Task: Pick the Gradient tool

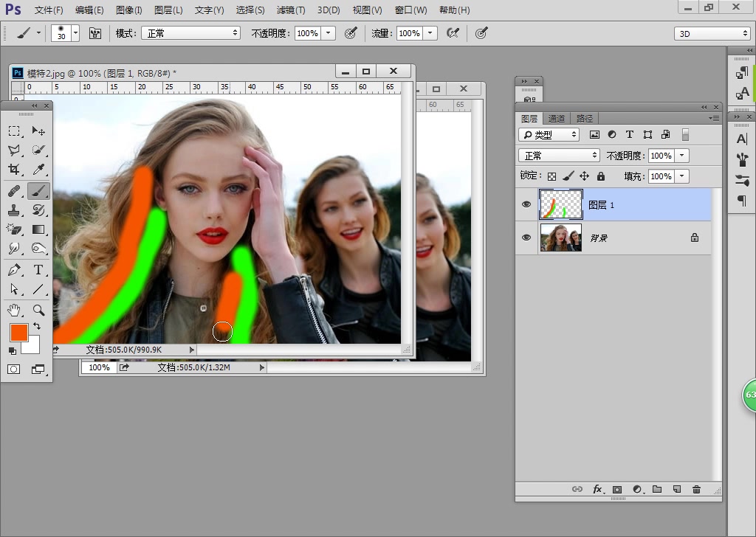Action: pos(38,230)
